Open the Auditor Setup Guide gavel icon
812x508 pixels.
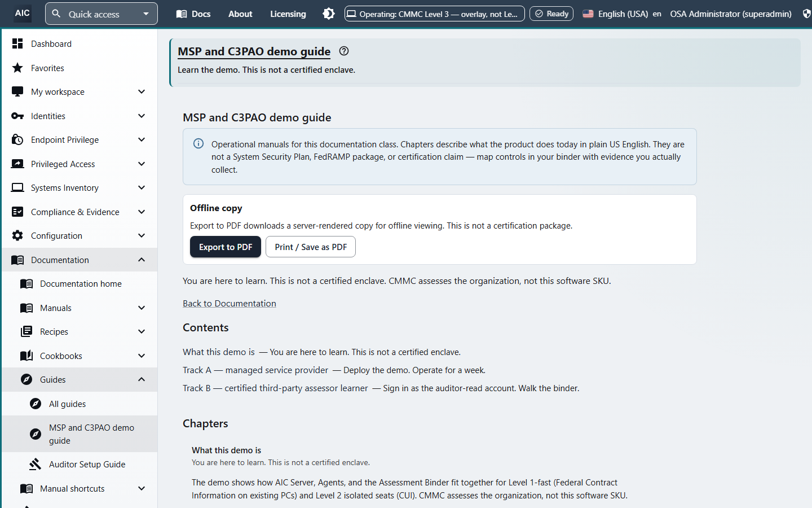point(35,464)
